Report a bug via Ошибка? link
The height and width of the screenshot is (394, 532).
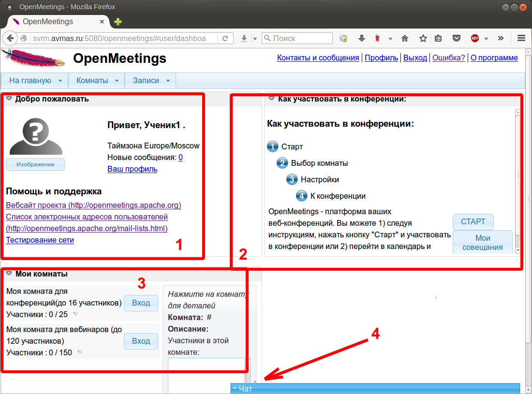tap(448, 58)
